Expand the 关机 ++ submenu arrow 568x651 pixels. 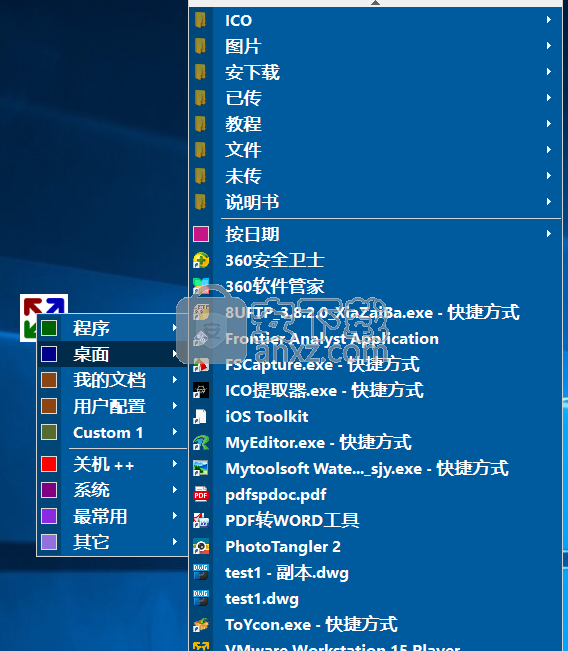pyautogui.click(x=175, y=464)
